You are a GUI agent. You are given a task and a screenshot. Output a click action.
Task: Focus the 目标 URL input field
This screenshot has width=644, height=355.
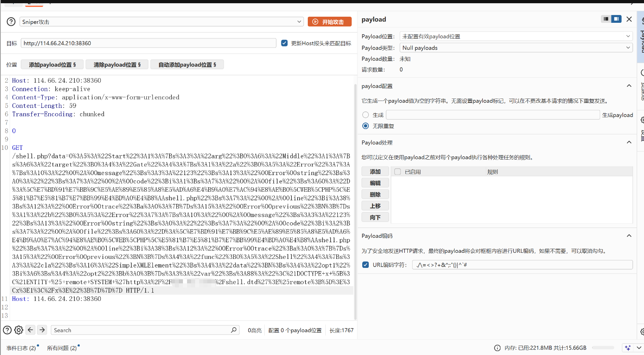[x=148, y=43]
